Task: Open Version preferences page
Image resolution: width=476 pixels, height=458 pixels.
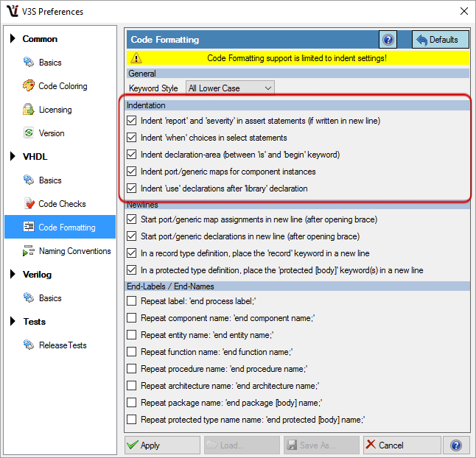Action: (60, 133)
